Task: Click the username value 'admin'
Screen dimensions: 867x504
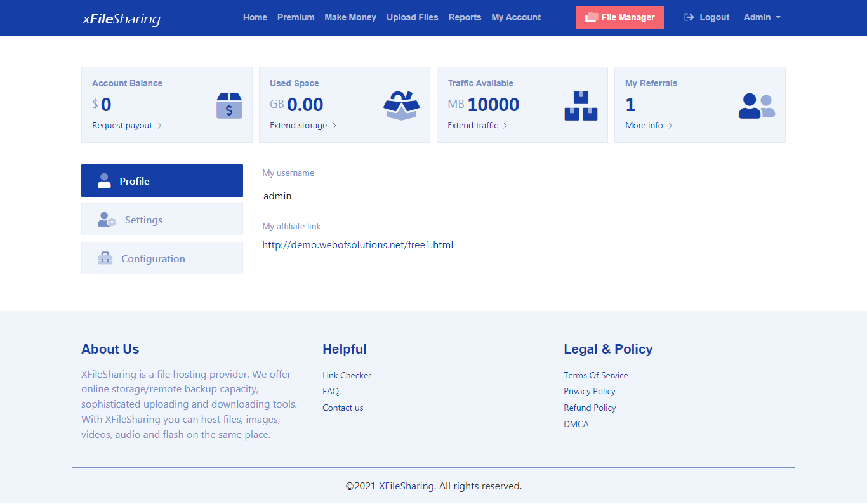Action: pyautogui.click(x=277, y=196)
